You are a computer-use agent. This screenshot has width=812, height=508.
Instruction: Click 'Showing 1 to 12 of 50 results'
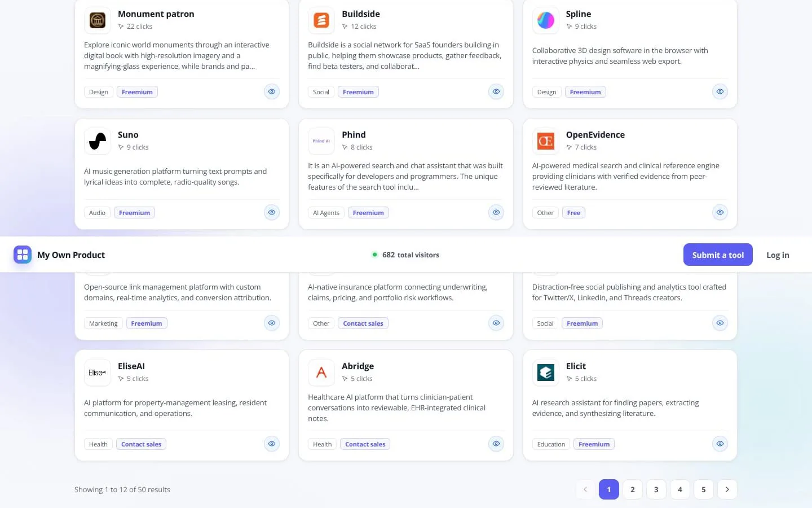click(122, 490)
